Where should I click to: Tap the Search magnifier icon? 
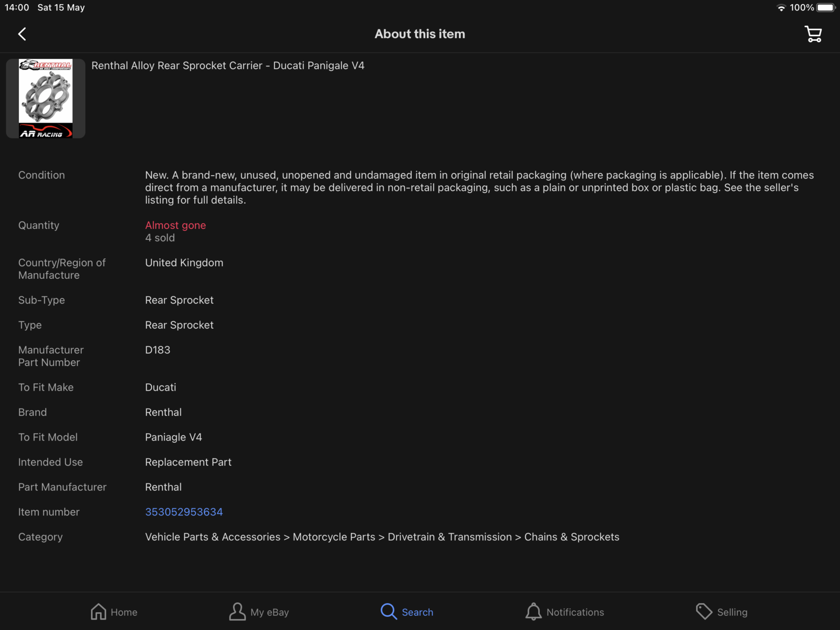[x=388, y=612]
